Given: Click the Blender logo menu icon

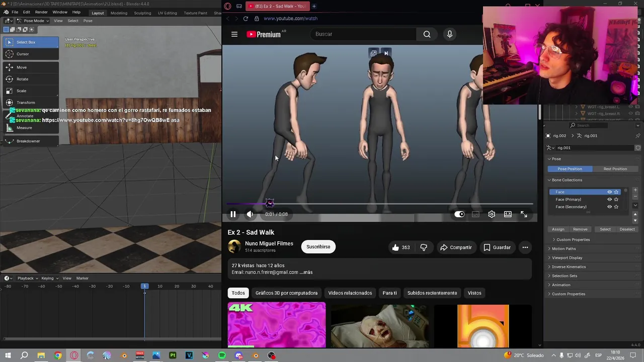Looking at the screenshot, I should (x=6, y=12).
